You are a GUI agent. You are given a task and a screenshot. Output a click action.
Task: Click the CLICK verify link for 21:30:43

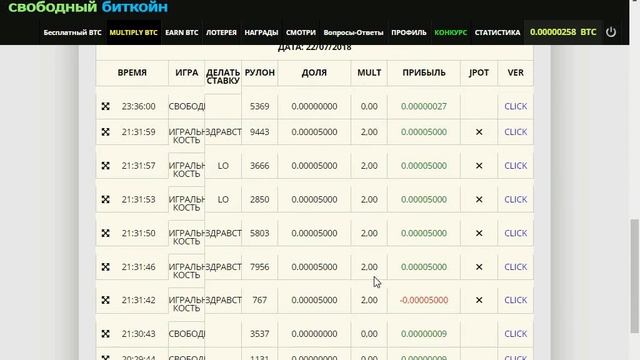(516, 333)
